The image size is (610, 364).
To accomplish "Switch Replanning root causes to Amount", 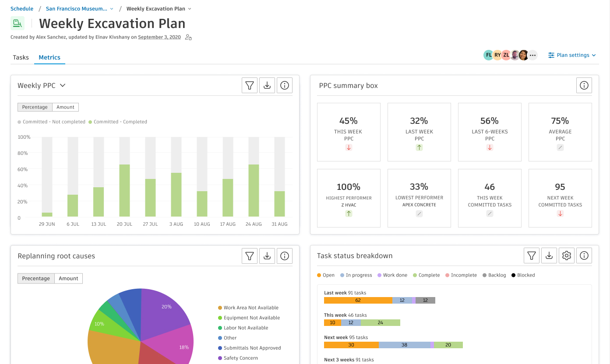I will pos(68,279).
